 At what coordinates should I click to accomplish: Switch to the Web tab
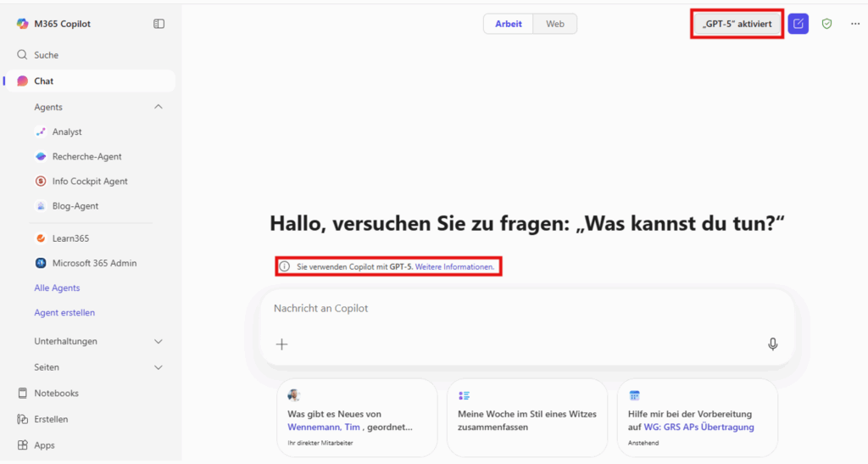pyautogui.click(x=554, y=24)
